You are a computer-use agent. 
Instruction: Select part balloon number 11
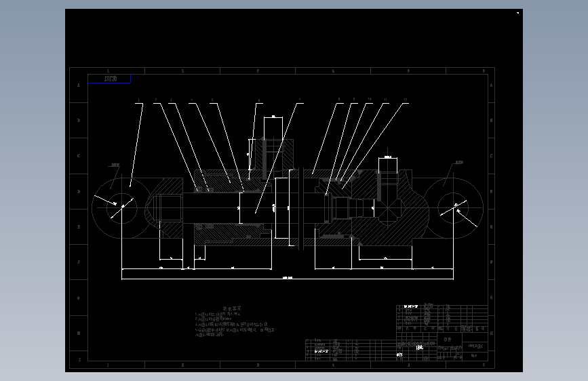385,100
